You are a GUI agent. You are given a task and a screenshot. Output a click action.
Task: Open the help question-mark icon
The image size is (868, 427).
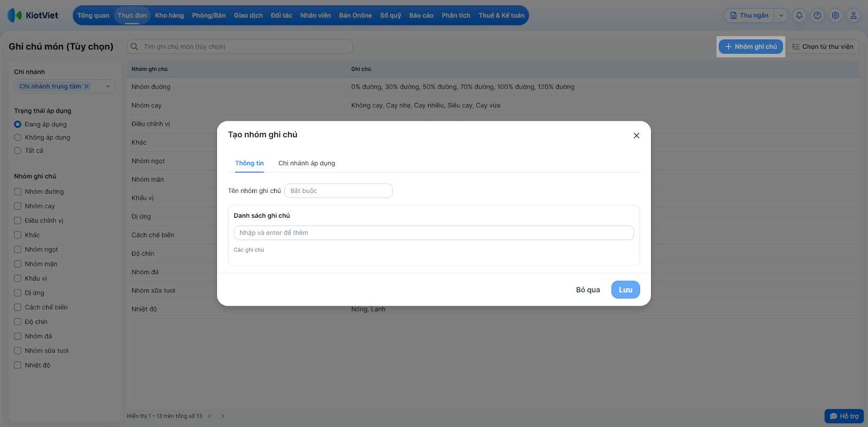818,15
